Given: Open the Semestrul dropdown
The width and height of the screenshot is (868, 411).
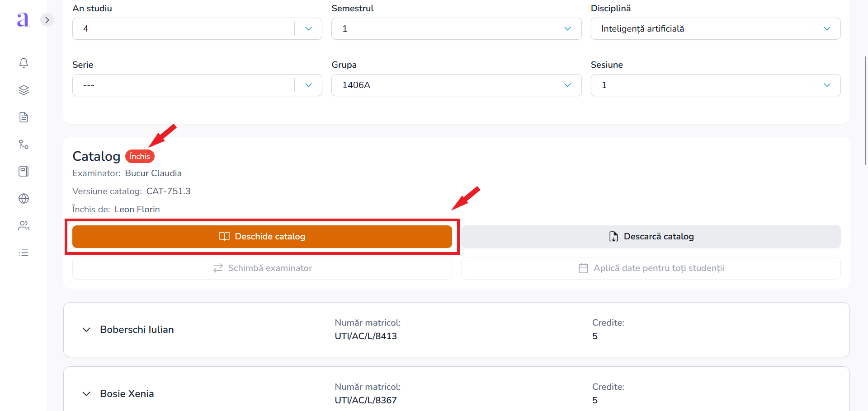Looking at the screenshot, I should (456, 29).
